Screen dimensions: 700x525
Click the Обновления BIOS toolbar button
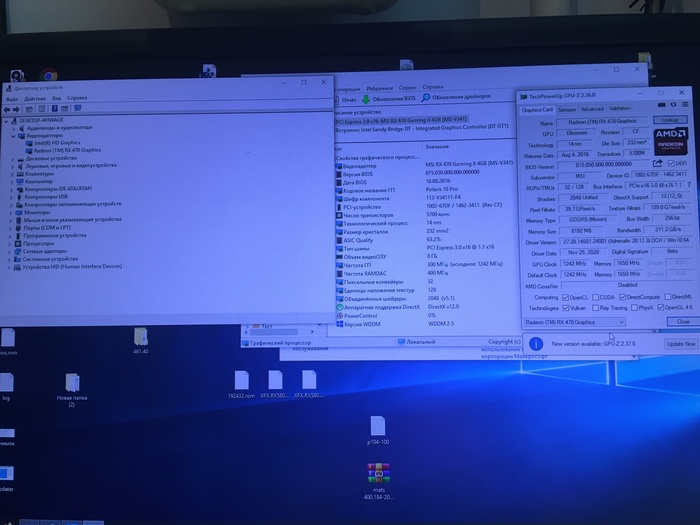pyautogui.click(x=391, y=99)
